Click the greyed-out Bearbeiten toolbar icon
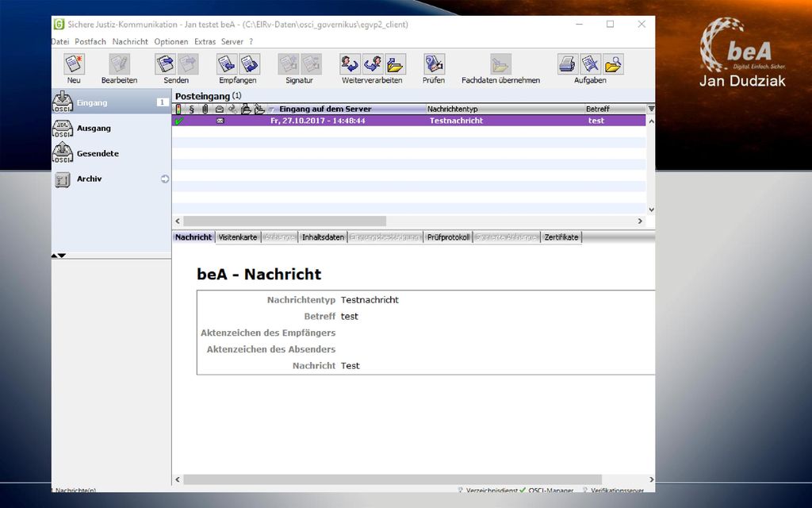The height and width of the screenshot is (508, 812). (119, 64)
